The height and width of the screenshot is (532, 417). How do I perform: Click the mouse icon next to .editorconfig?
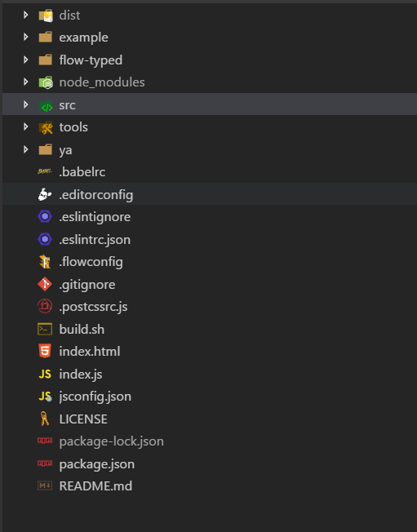44,194
